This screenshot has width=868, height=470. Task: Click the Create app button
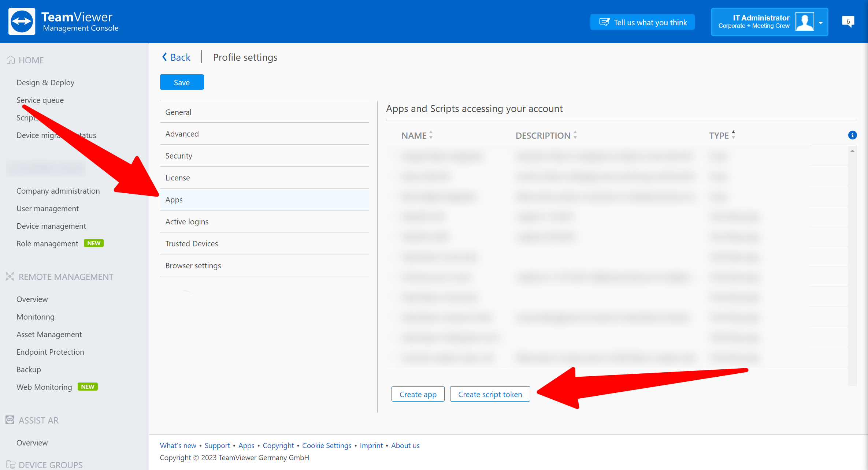tap(418, 394)
